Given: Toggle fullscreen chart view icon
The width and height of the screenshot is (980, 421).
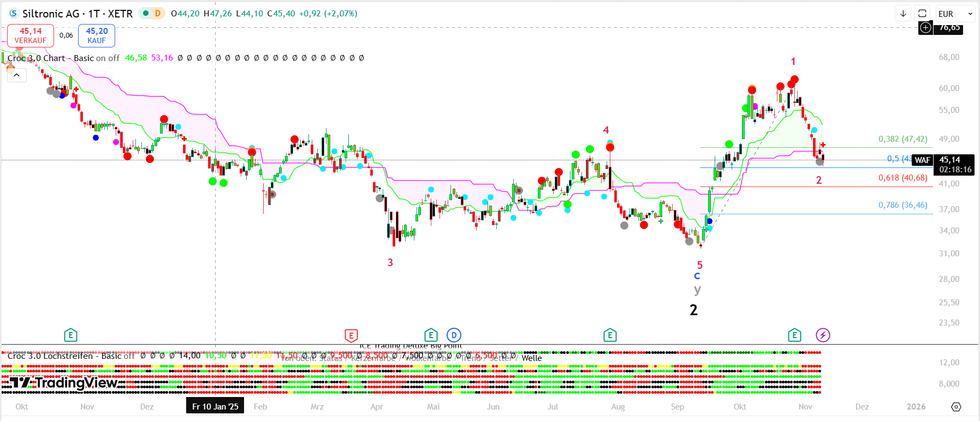Looking at the screenshot, I should coord(922,14).
